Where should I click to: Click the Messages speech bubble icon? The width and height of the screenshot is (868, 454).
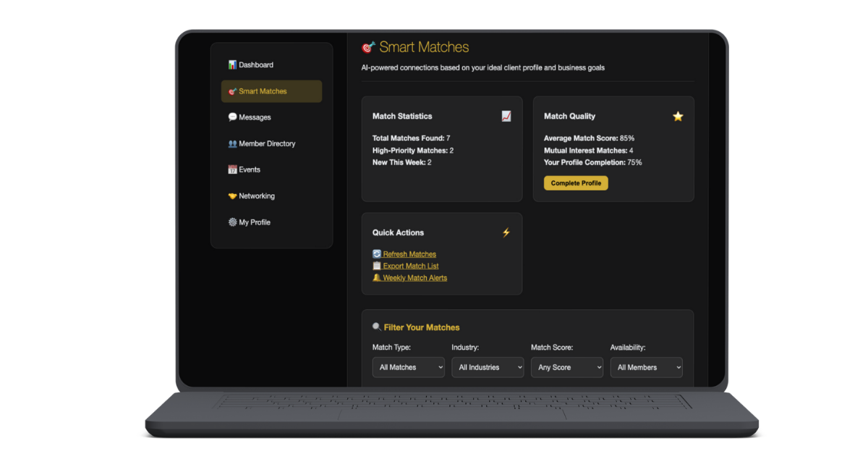coord(231,117)
